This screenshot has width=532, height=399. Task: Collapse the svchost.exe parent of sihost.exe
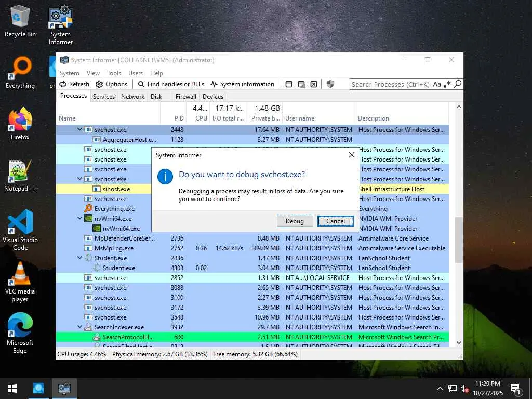pos(79,179)
